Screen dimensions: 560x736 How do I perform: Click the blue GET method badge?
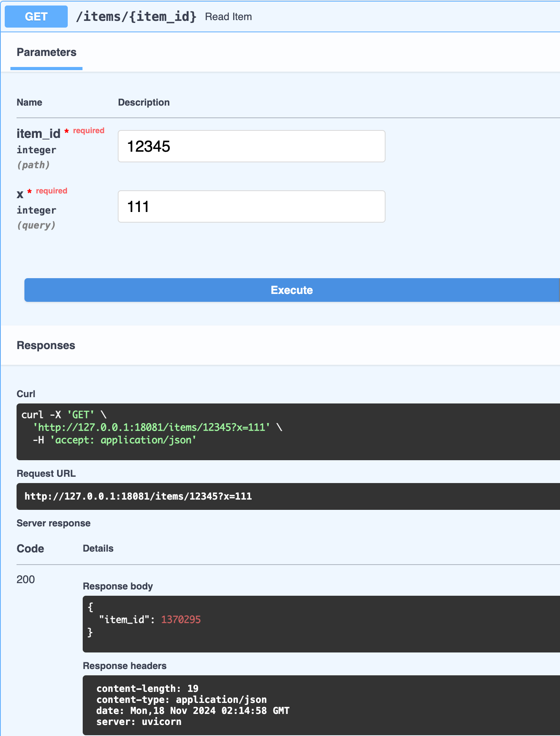click(36, 17)
